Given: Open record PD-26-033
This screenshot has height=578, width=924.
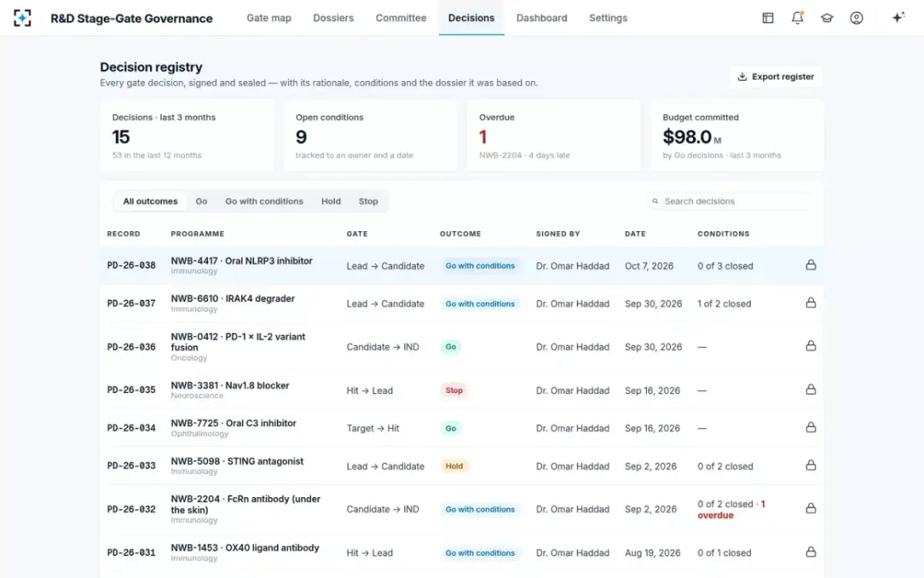Looking at the screenshot, I should pos(132,465).
